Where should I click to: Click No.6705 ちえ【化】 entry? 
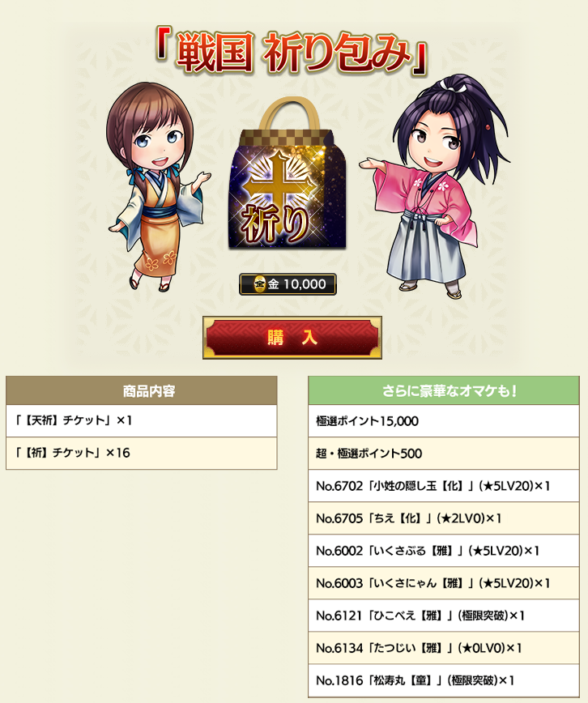point(444,518)
